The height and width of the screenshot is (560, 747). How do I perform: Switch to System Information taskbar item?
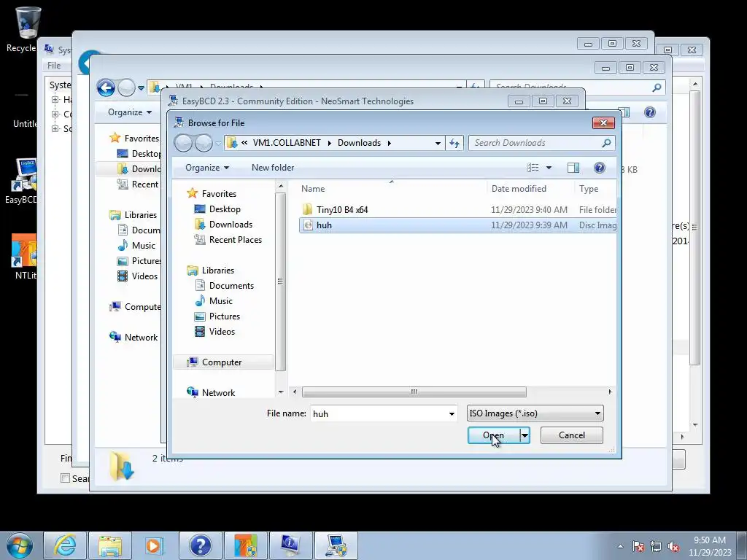point(290,545)
